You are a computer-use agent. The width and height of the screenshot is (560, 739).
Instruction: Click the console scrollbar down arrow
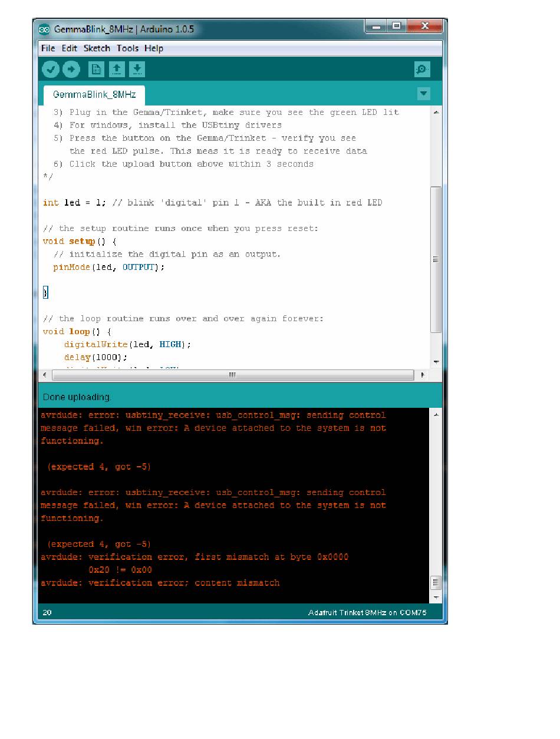tap(436, 597)
